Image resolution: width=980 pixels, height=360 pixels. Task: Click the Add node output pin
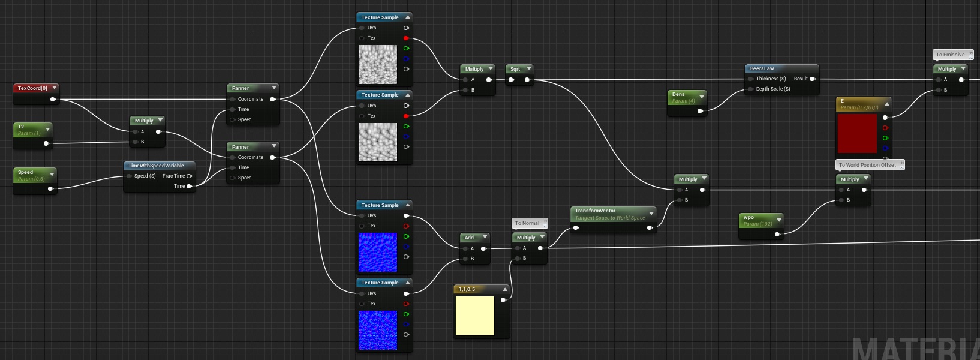pyautogui.click(x=483, y=248)
